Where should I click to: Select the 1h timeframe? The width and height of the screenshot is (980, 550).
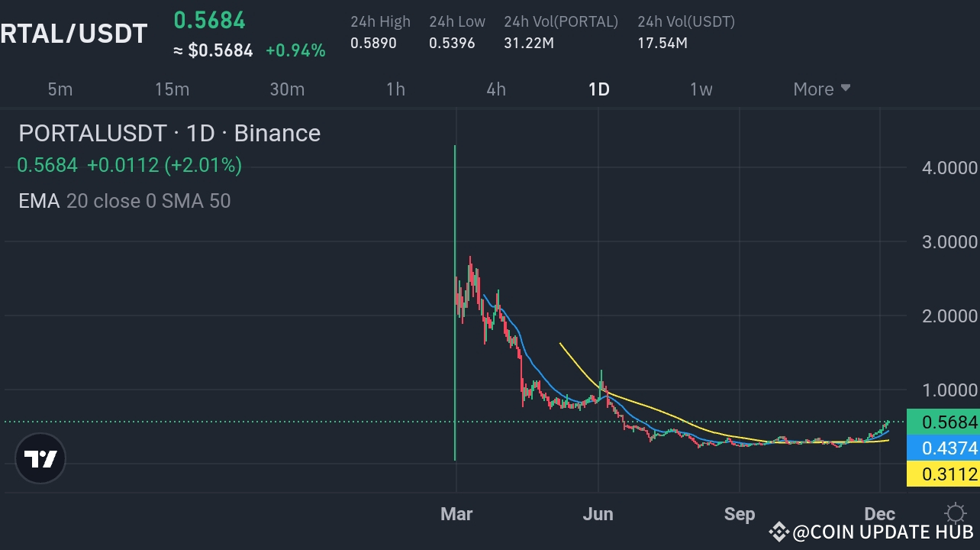click(395, 89)
